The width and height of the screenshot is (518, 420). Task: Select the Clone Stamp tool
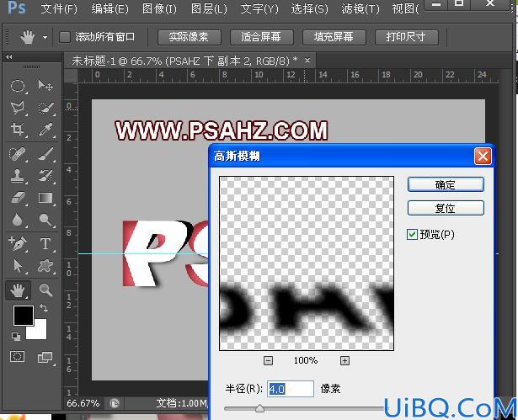18,176
